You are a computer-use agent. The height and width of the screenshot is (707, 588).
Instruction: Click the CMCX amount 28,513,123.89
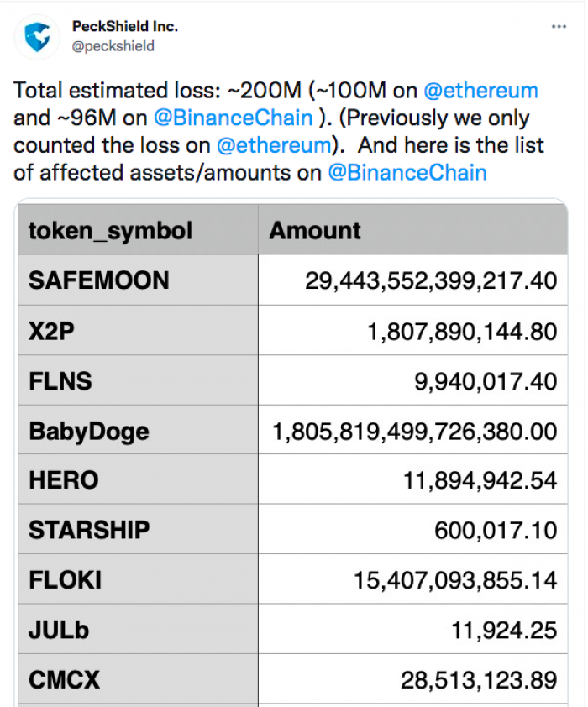click(479, 680)
